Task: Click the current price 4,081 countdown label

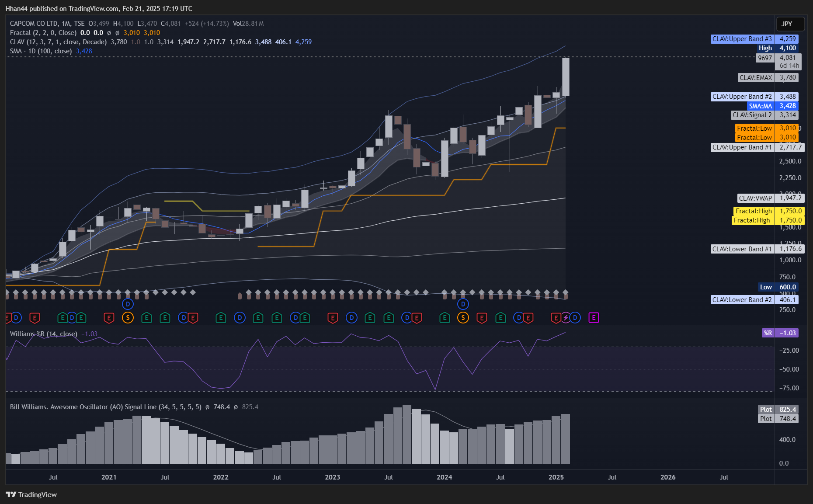Action: tap(788, 62)
